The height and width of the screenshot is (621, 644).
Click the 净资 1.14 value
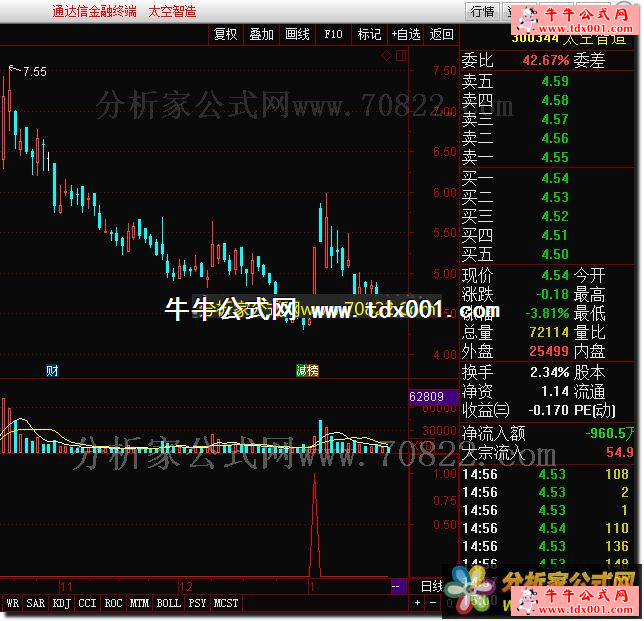(x=555, y=391)
